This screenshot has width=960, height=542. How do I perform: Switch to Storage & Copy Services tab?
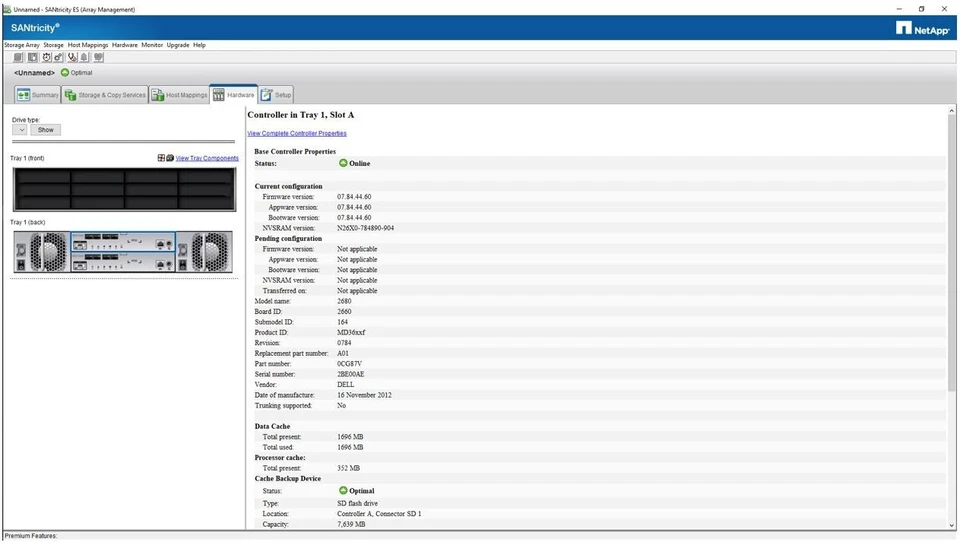coord(105,95)
